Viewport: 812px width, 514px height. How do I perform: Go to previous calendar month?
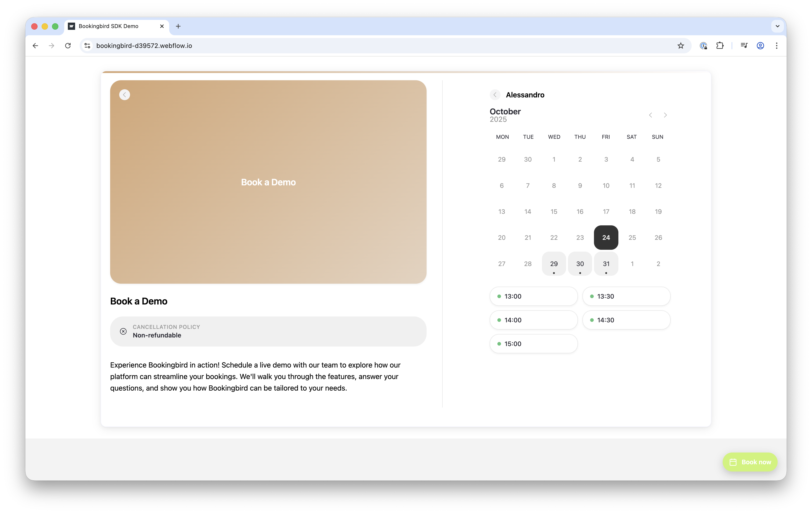651,115
